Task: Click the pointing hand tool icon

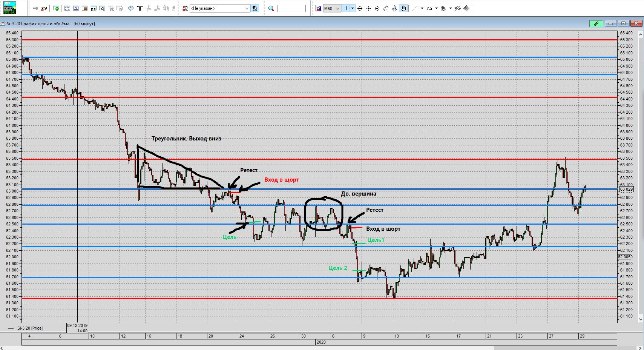Action: point(395,8)
